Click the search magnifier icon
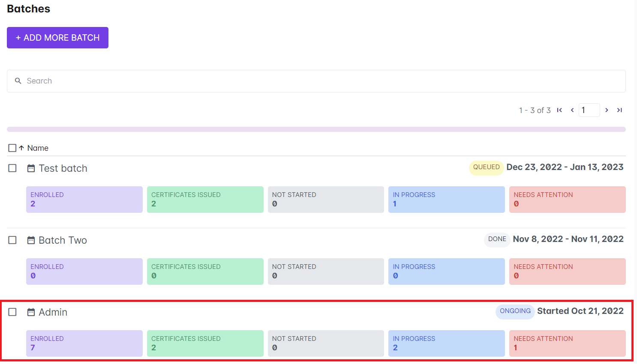This screenshot has height=364, width=637. pyautogui.click(x=18, y=81)
